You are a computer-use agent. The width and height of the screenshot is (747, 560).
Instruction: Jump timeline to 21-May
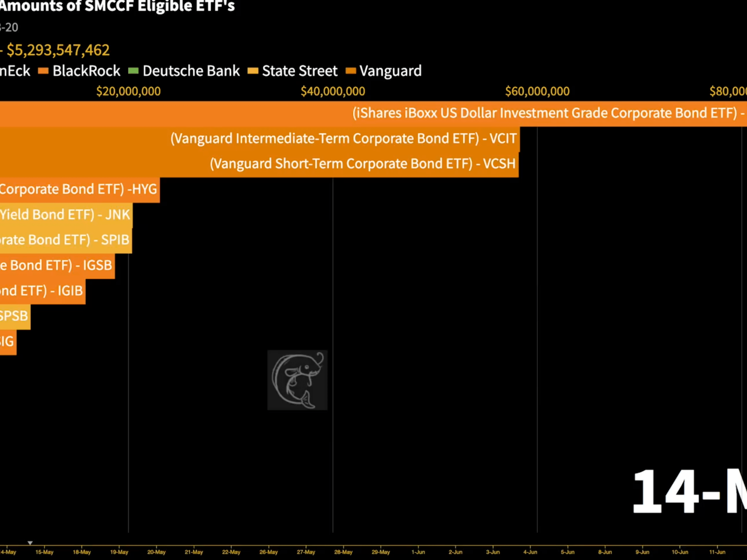click(x=194, y=552)
